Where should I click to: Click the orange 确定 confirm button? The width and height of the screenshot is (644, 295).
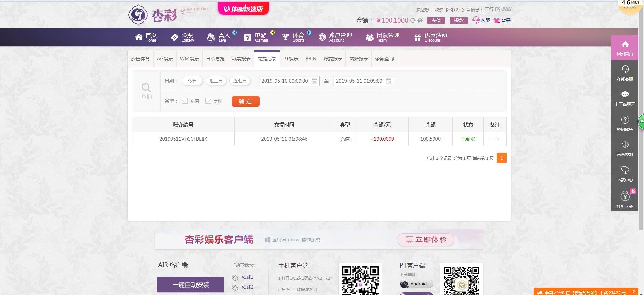(246, 101)
